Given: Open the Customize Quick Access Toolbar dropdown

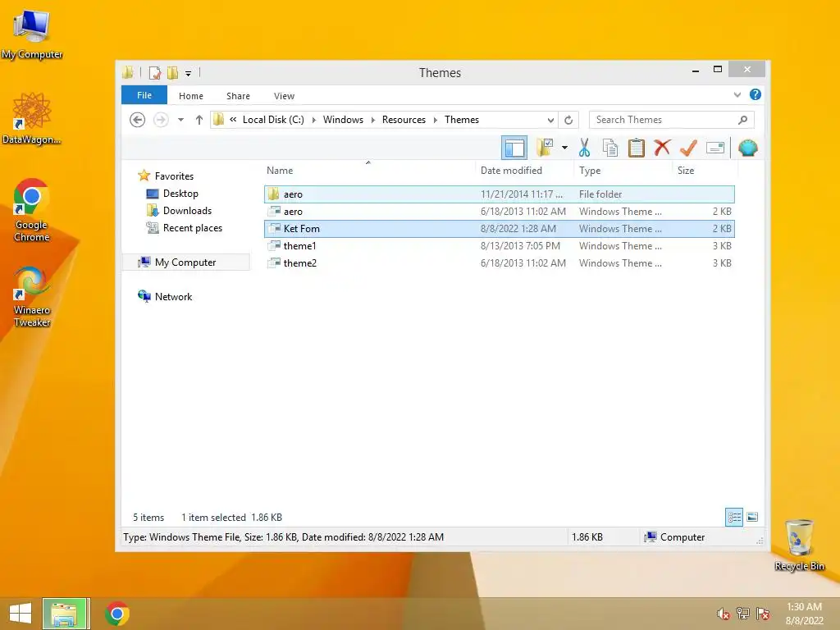Looking at the screenshot, I should tap(188, 73).
